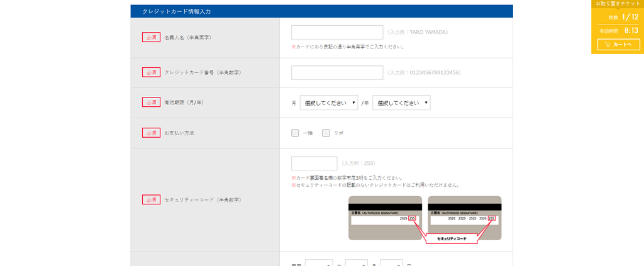644x266 pixels.
Task: Click the right security code card image
Action: point(465,218)
